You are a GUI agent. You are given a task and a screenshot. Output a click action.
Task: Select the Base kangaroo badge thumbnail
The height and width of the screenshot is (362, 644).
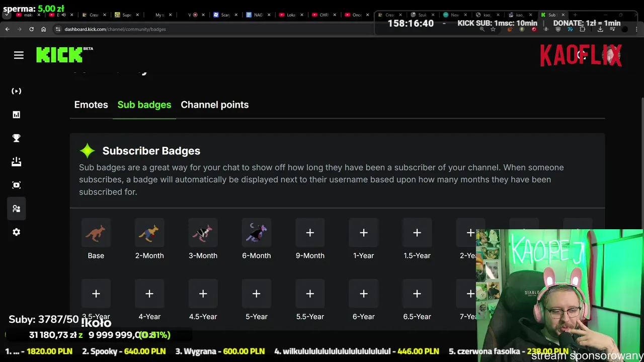pos(96,233)
